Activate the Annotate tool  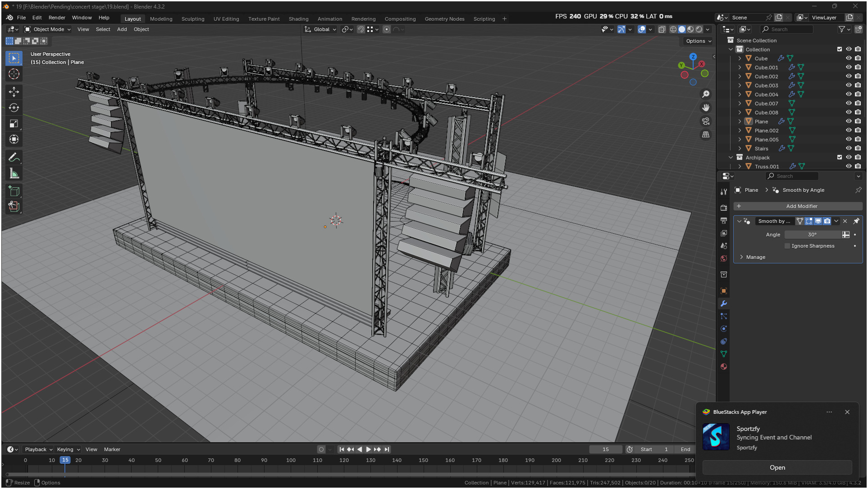(x=14, y=158)
